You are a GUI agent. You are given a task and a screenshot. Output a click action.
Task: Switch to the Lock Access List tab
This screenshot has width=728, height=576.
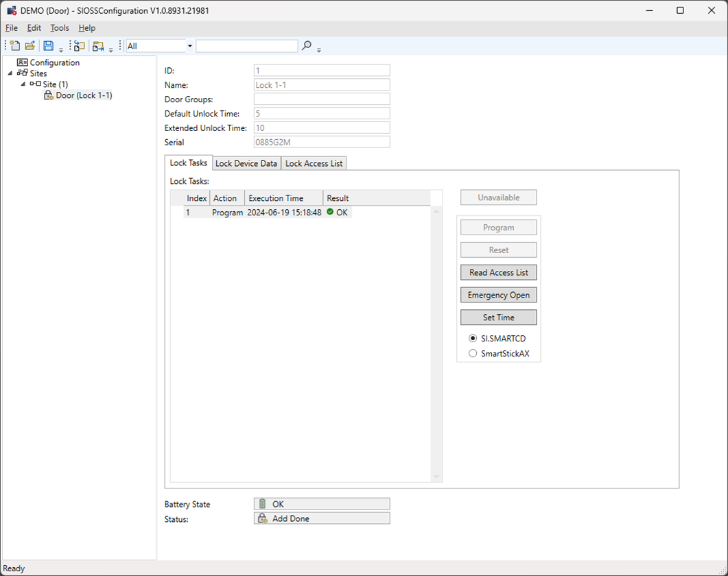pos(314,163)
